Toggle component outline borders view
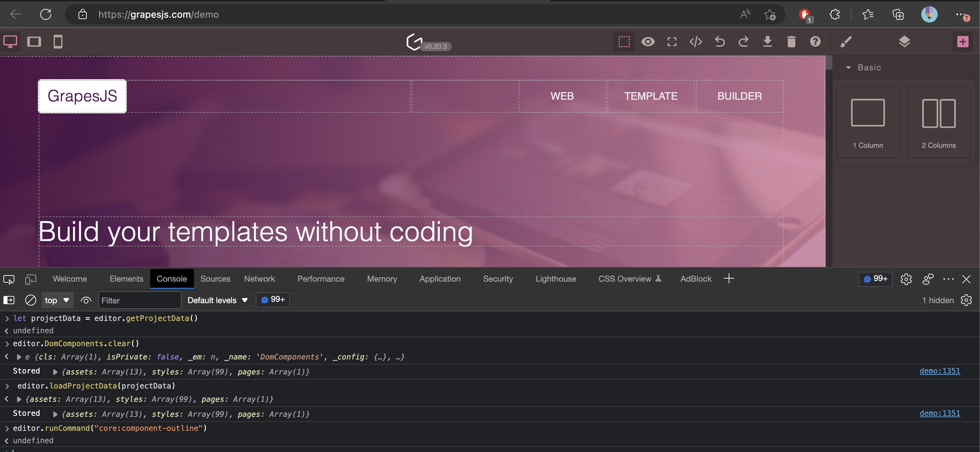The height and width of the screenshot is (452, 980). (624, 42)
